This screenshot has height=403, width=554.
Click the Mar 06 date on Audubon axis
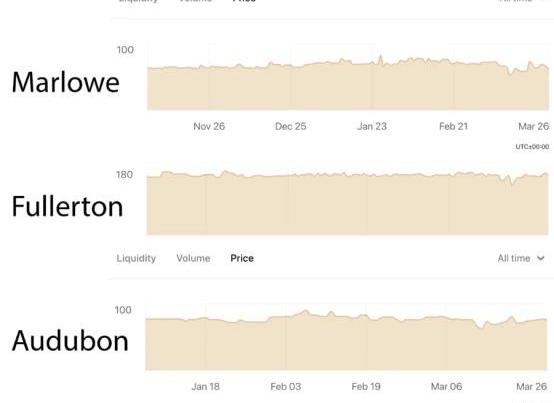[x=447, y=387]
